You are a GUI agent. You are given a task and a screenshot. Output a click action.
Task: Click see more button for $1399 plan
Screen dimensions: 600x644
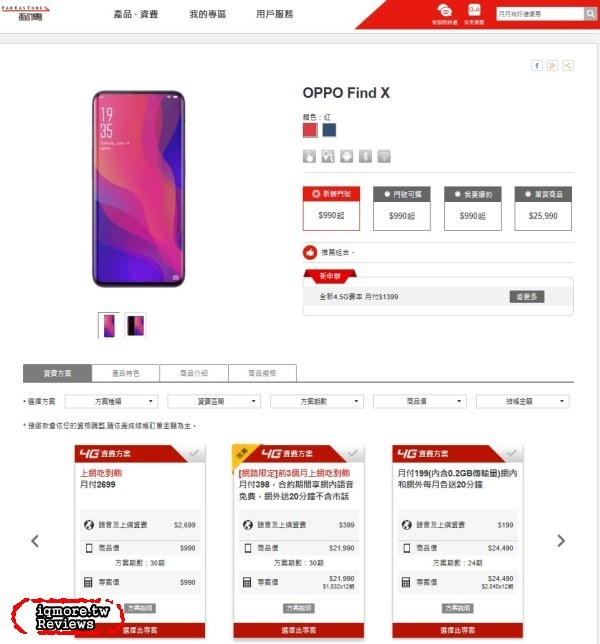527,297
